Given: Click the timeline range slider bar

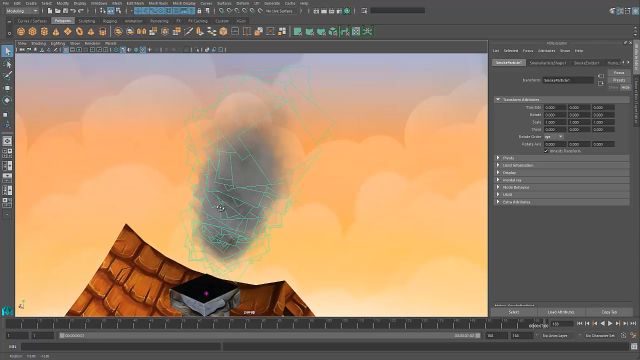Looking at the screenshot, I should (x=269, y=336).
